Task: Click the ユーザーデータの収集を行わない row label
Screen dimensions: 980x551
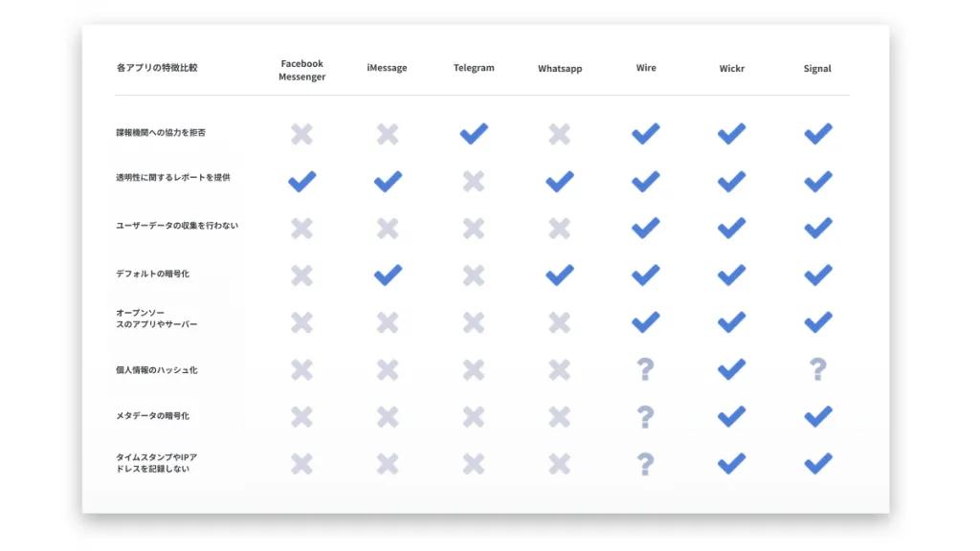Action: pos(177,226)
